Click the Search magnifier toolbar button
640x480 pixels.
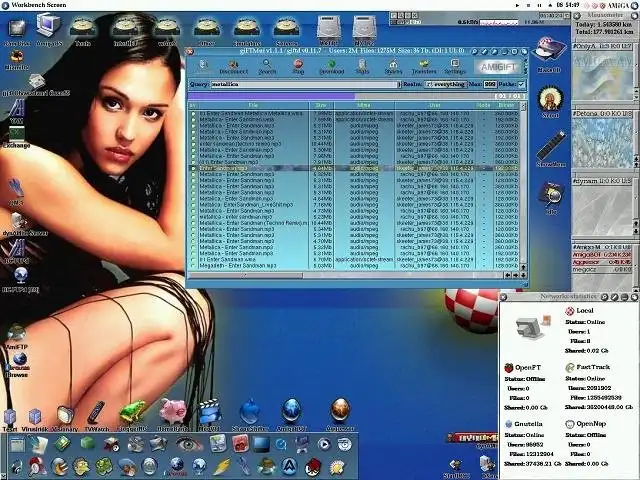pyautogui.click(x=267, y=66)
